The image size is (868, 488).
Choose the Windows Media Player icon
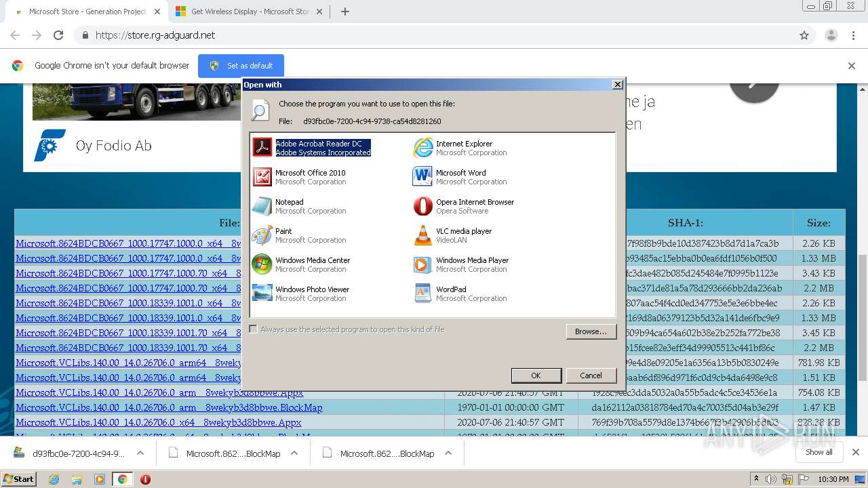[423, 264]
